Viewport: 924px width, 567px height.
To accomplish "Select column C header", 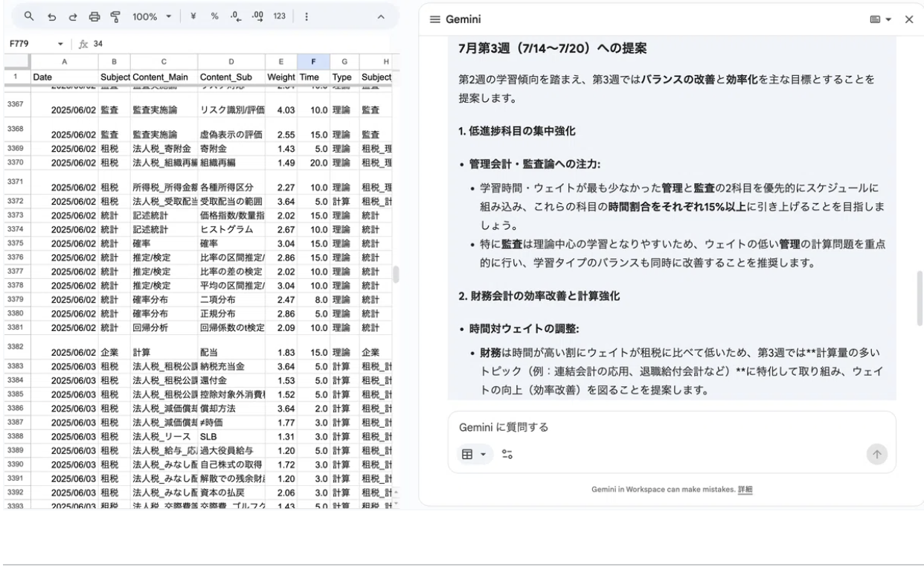I will [164, 63].
